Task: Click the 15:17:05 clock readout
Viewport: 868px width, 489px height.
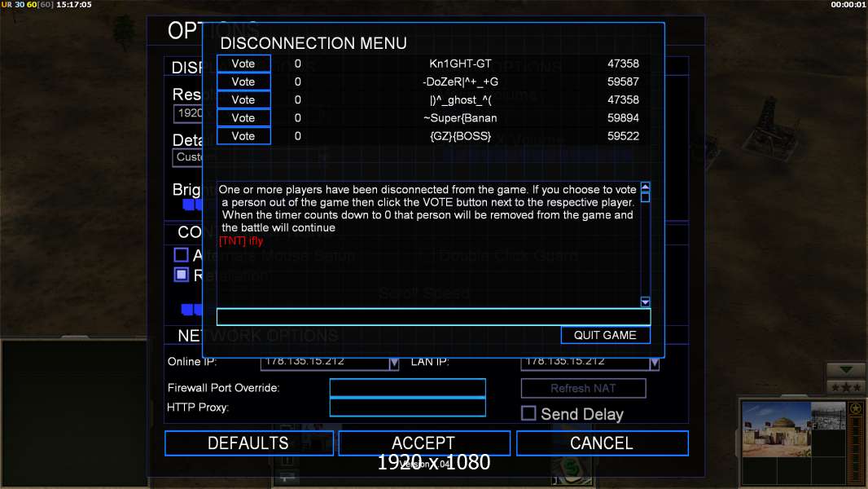Action: [x=74, y=4]
